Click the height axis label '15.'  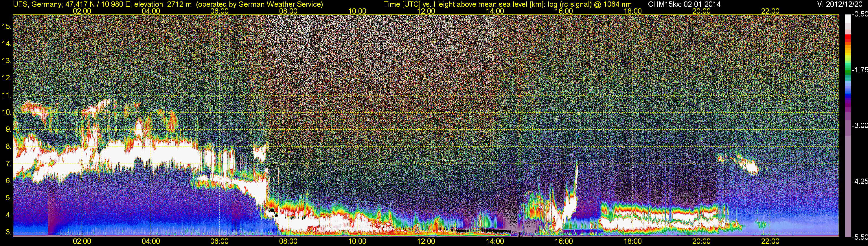(x=7, y=26)
